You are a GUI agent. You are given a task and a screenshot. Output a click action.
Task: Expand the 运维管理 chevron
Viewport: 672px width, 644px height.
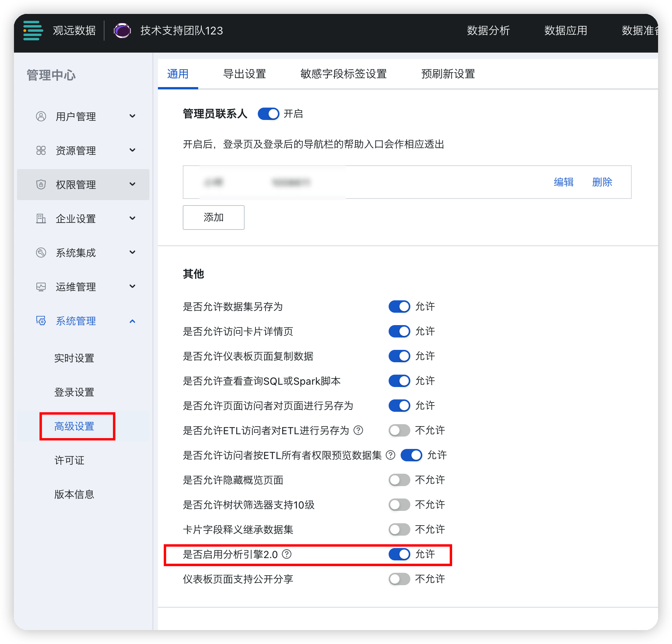click(x=132, y=286)
